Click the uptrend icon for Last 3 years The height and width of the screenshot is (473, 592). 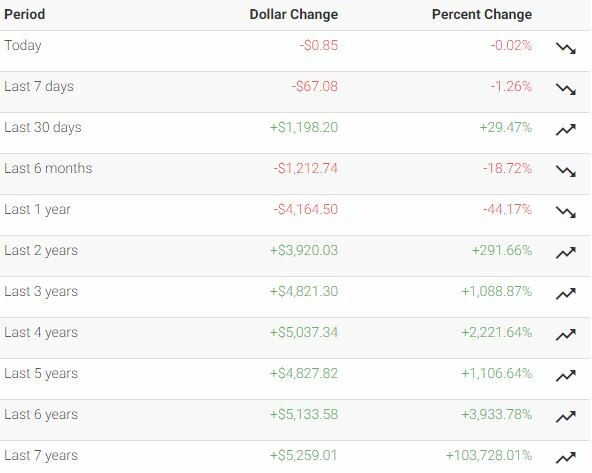coord(566,294)
